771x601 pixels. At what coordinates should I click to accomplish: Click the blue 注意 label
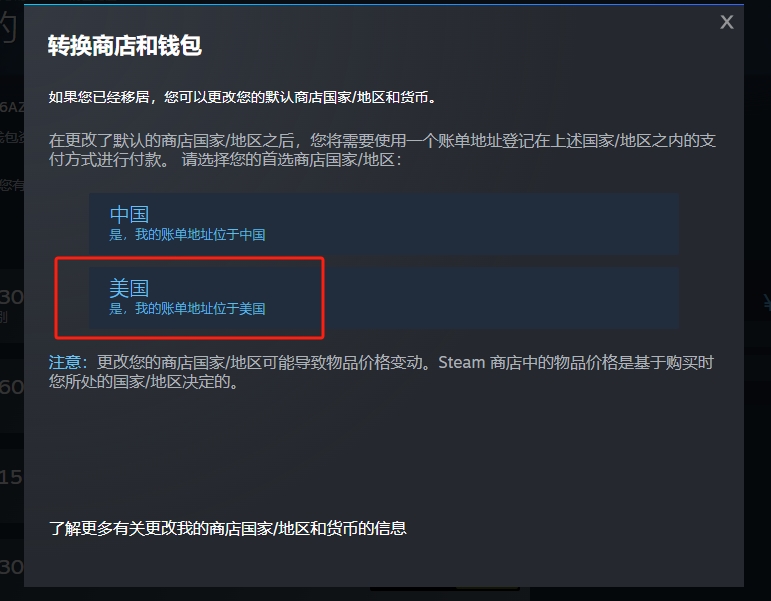(x=65, y=362)
